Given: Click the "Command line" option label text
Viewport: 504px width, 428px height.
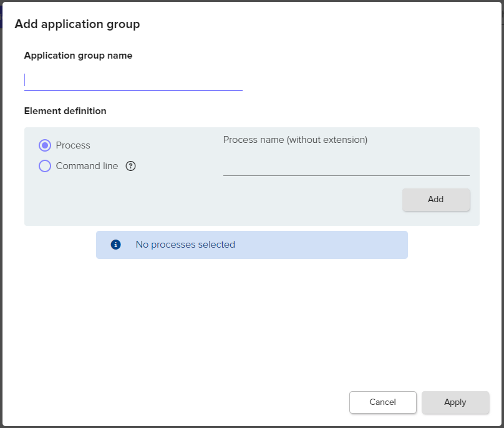Looking at the screenshot, I should [x=87, y=166].
